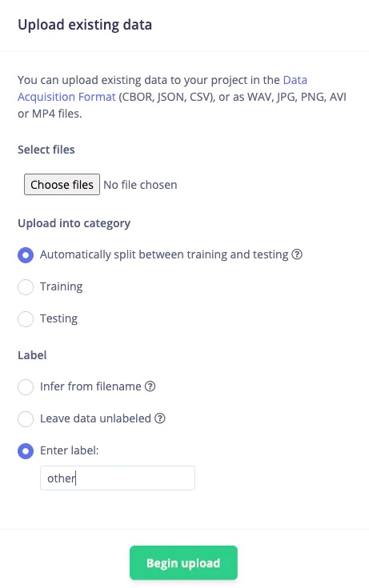Focus the label text field containing 'other'
This screenshot has width=369, height=588.
tap(118, 478)
